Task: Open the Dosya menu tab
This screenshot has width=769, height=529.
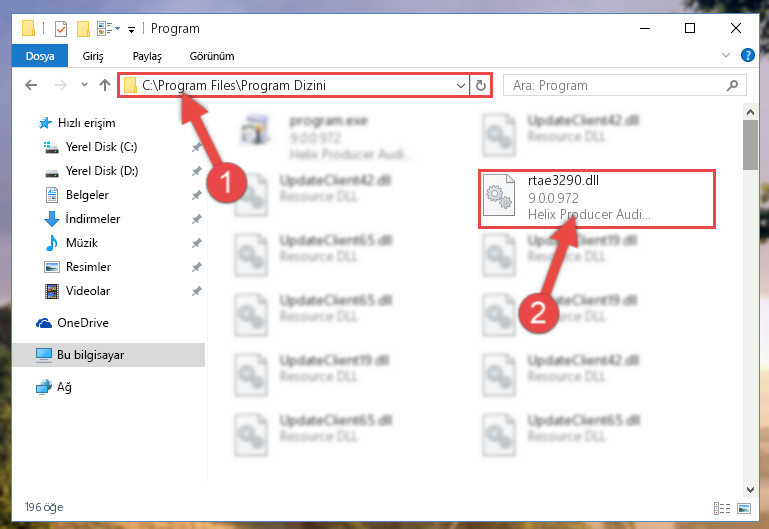Action: point(40,56)
